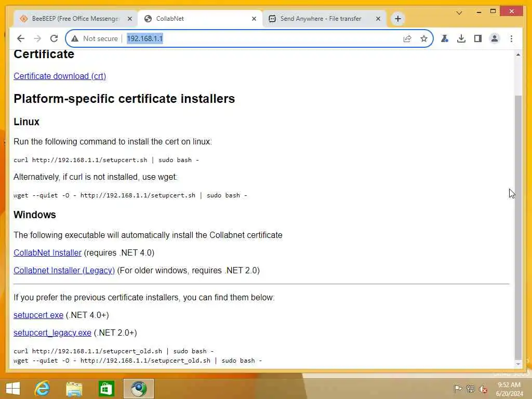The height and width of the screenshot is (399, 532).
Task: Click the scrollbar down arrow
Action: [518, 364]
